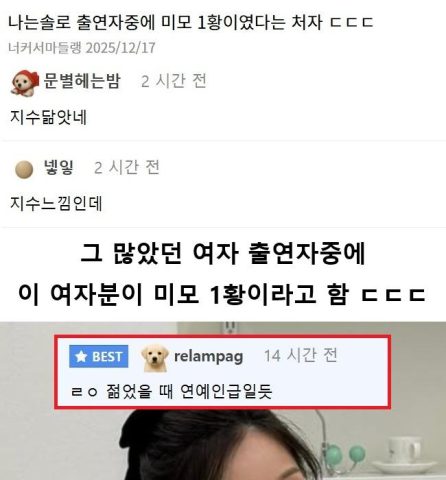The width and height of the screenshot is (446, 480).
Task: Click the red-hooded puppy avatar of 문별헤는밤
Action: point(25,82)
